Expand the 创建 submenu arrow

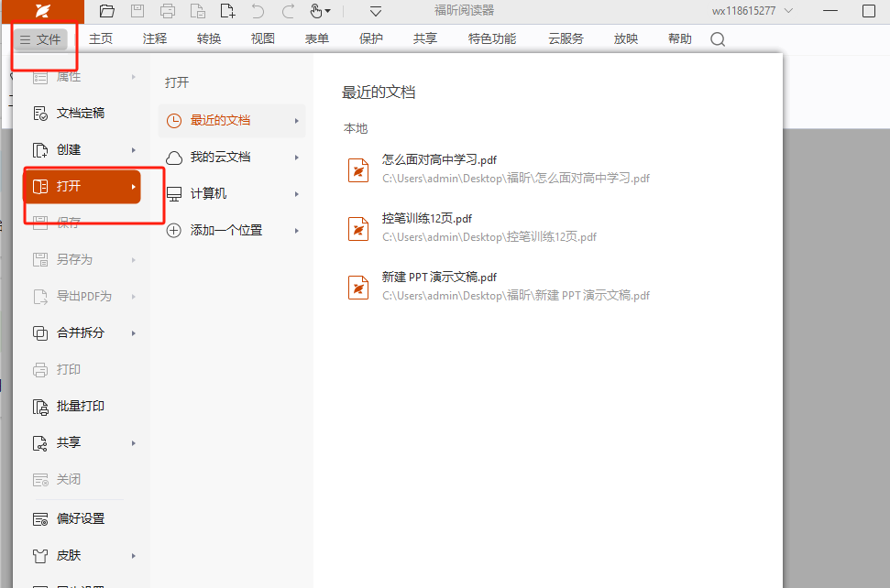pos(134,149)
